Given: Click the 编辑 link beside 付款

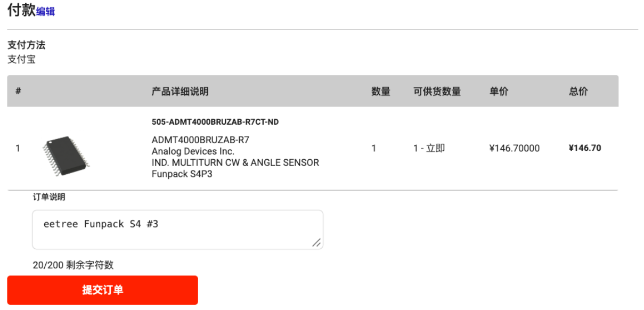Looking at the screenshot, I should point(46,11).
